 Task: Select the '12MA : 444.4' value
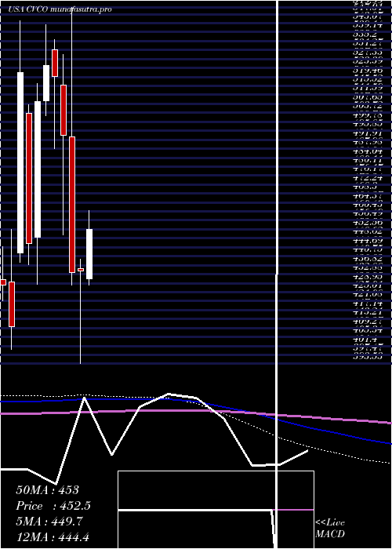tap(54, 536)
